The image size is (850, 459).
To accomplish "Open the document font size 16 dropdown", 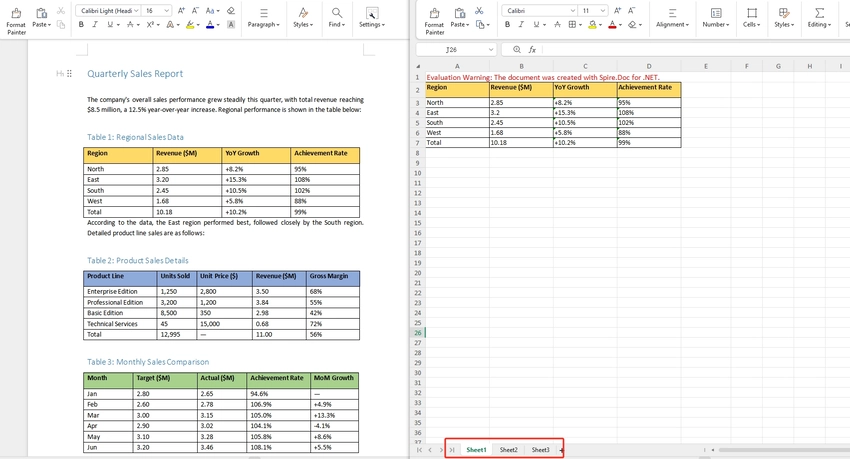I will coord(166,11).
